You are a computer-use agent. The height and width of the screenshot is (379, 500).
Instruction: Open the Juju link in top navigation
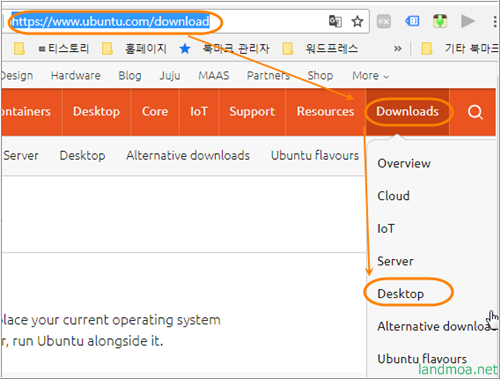coord(170,76)
